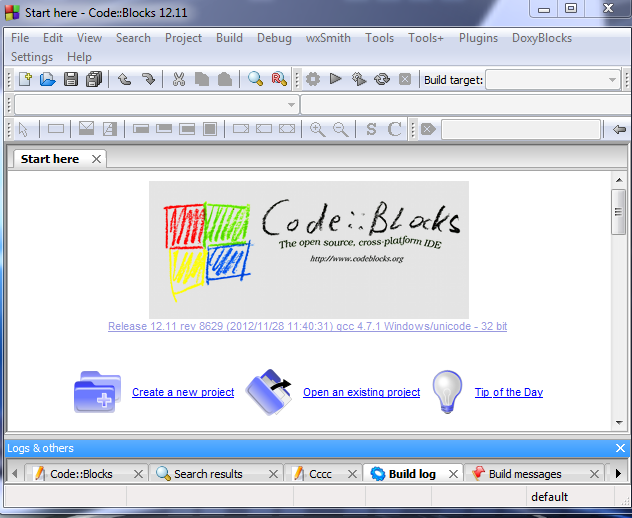Open the Plugins menu

[478, 38]
